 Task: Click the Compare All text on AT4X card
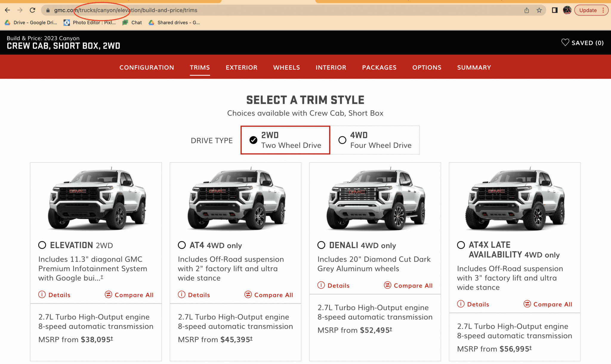coord(553,304)
